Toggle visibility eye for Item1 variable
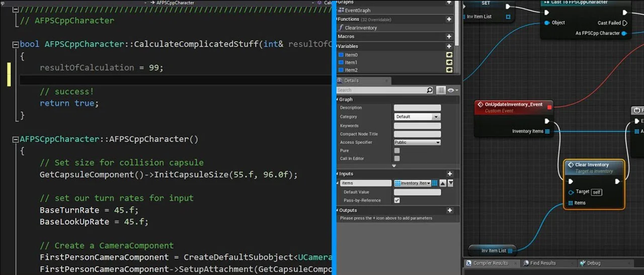Screen dimensions: 644x275 [449, 62]
